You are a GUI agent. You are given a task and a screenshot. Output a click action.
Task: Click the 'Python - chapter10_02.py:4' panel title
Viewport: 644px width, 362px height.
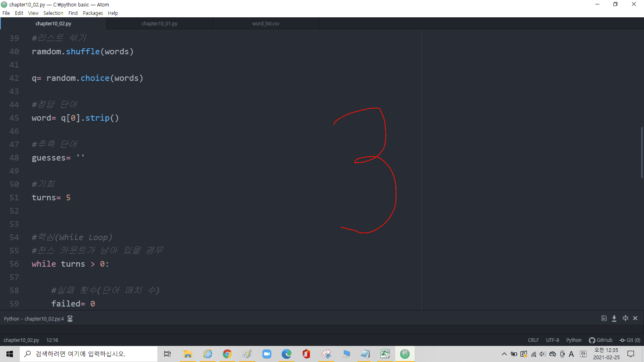coord(34,319)
